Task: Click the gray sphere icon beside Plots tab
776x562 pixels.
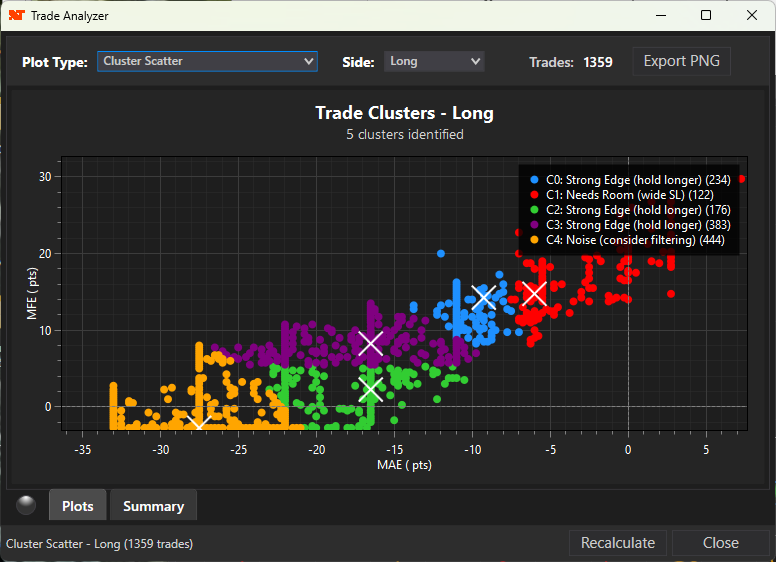Action: 25,505
